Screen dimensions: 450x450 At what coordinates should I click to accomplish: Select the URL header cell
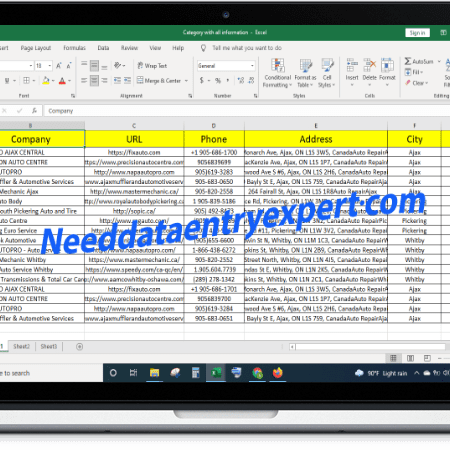[134, 139]
